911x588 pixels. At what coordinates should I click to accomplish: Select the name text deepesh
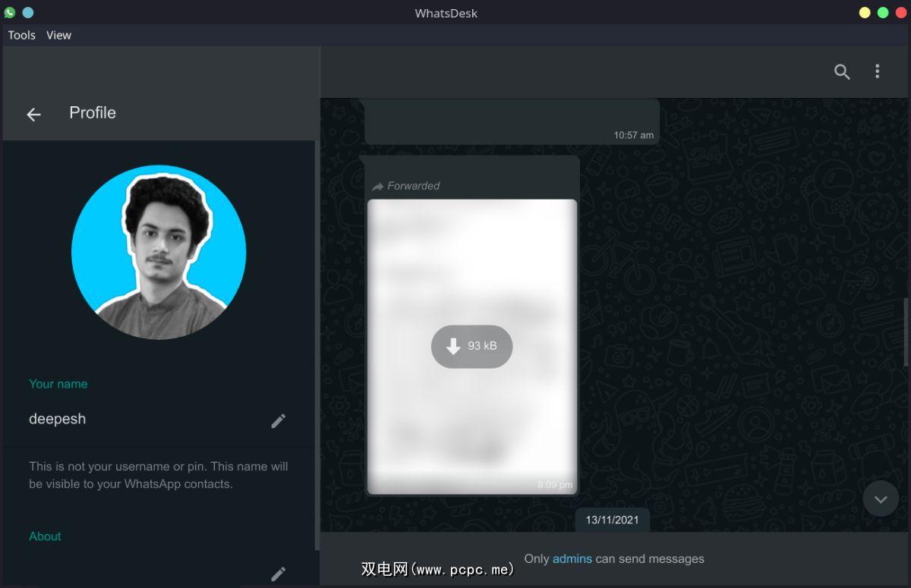(57, 419)
